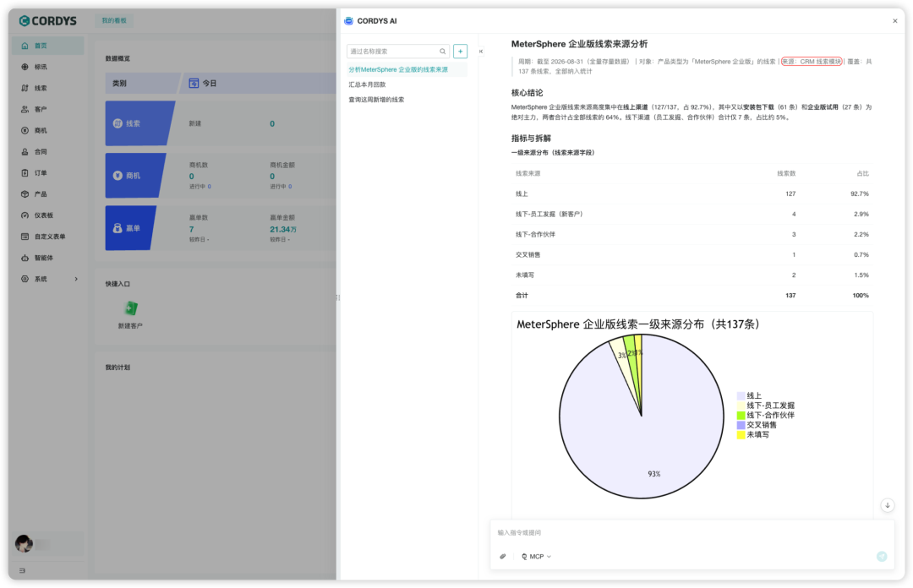Click the 今日 calendar icon
The height and width of the screenshot is (588, 913).
[x=194, y=84]
